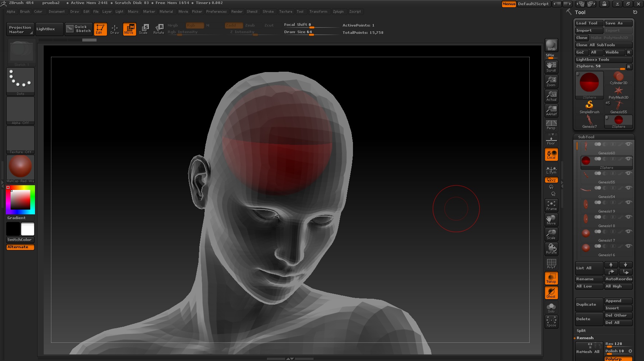Viewport: 644px width, 361px height.
Task: Collapse the Remesh section
Action: pos(585,338)
